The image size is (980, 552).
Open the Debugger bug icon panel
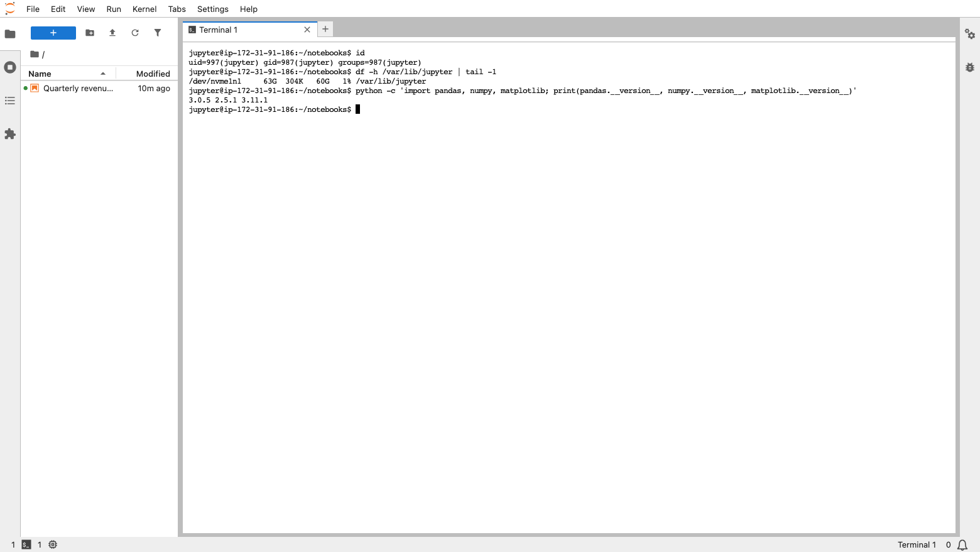click(970, 67)
